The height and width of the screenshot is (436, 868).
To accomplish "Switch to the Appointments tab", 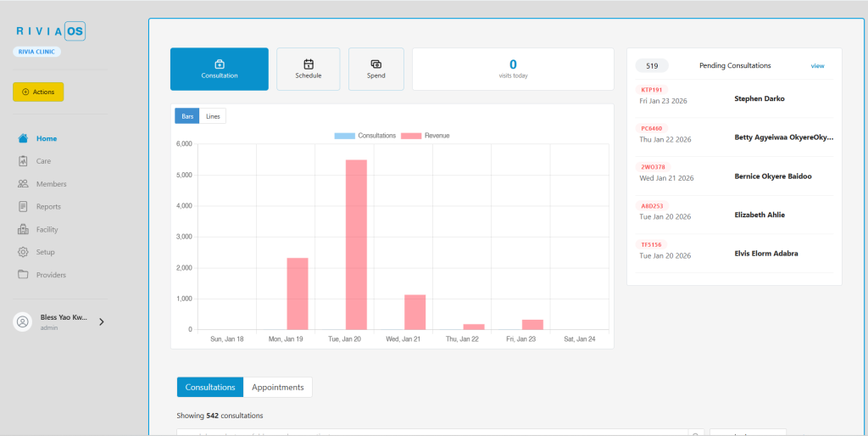I will (277, 387).
